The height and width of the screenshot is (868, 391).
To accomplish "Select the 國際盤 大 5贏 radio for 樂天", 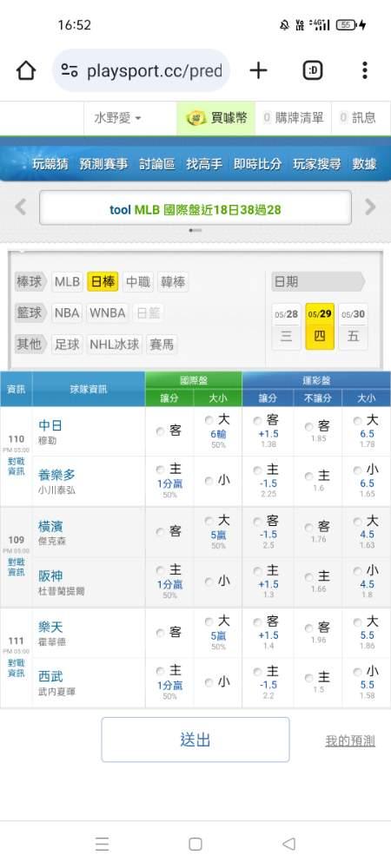I will [x=209, y=621].
